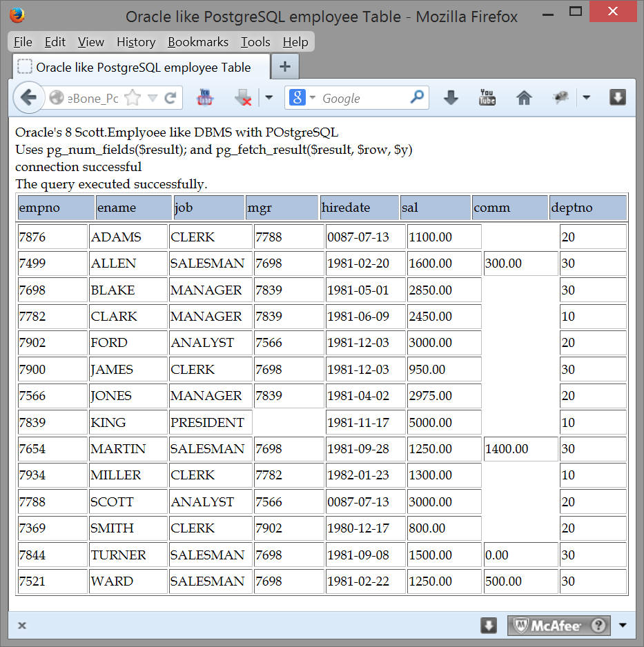Image resolution: width=644 pixels, height=647 pixels.
Task: Reload the page with the refresh icon
Action: 170,98
